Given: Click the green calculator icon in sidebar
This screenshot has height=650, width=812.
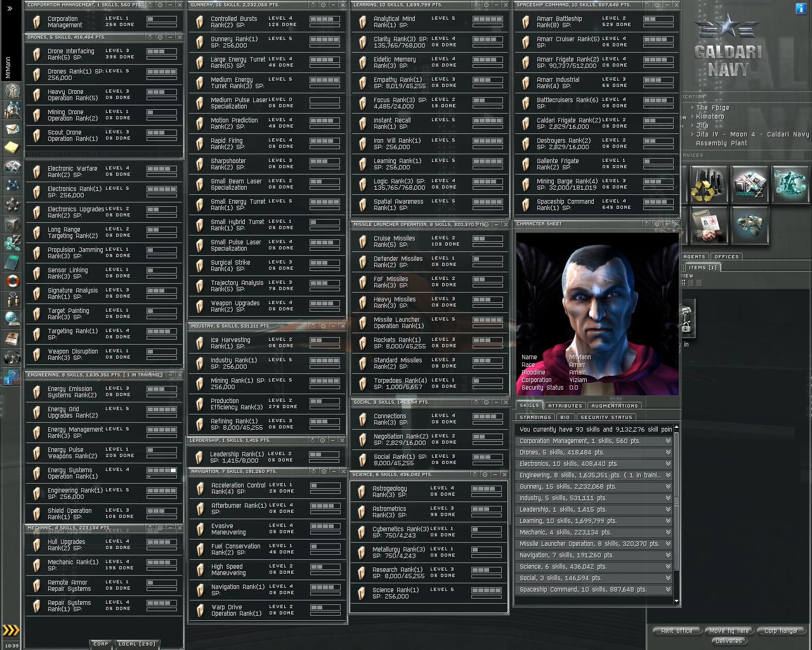Looking at the screenshot, I should pyautogui.click(x=12, y=262).
